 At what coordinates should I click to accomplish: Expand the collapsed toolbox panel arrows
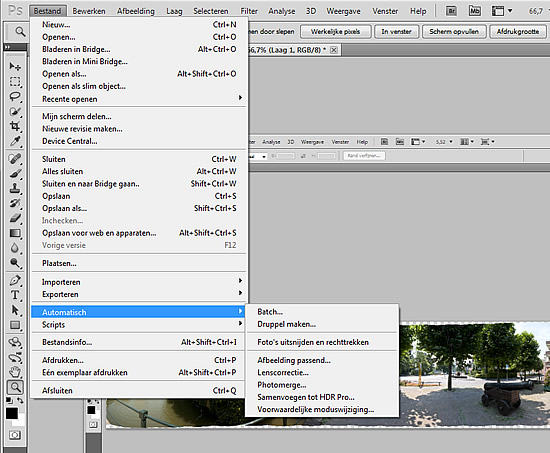pos(7,47)
